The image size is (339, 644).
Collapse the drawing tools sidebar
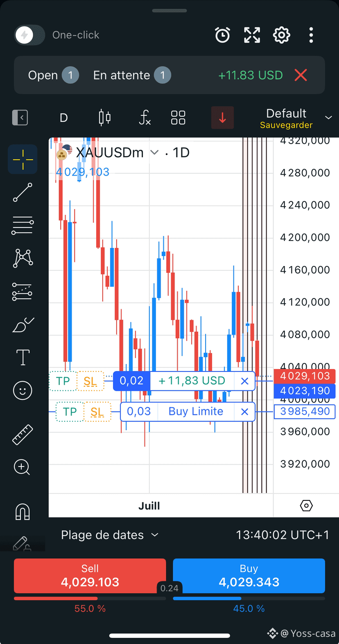20,118
